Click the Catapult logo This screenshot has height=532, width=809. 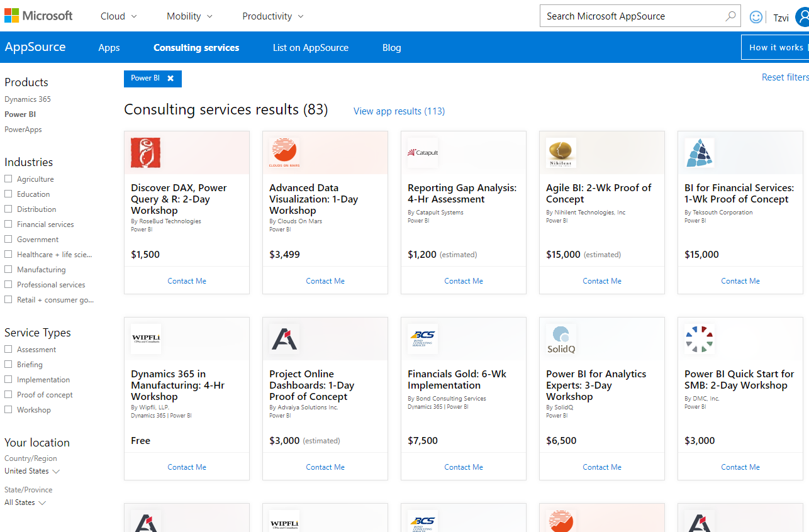point(423,153)
